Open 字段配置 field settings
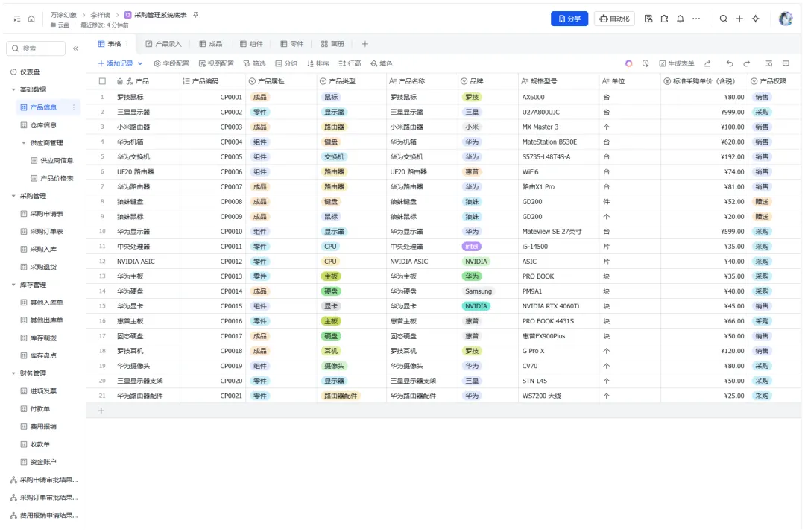The height and width of the screenshot is (532, 805). point(171,63)
